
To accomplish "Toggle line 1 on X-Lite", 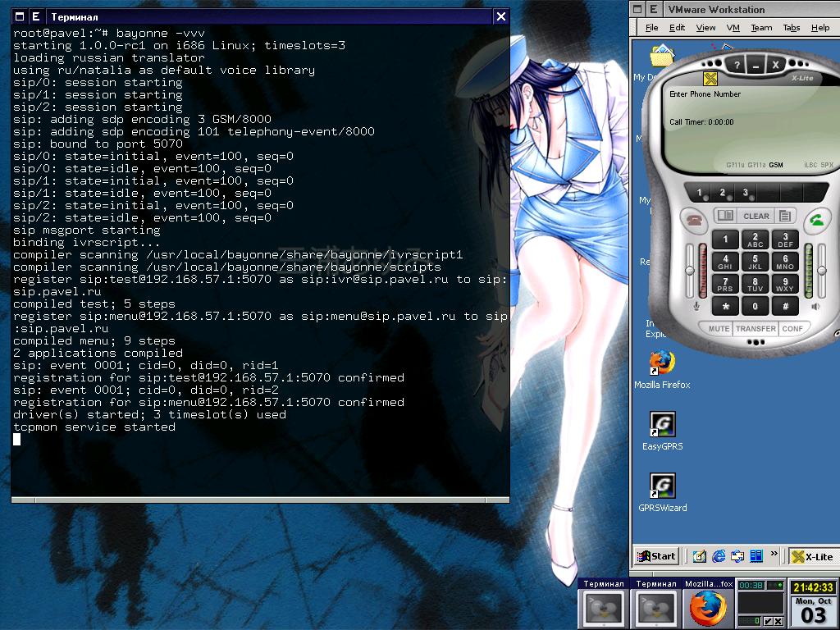I will 700,193.
